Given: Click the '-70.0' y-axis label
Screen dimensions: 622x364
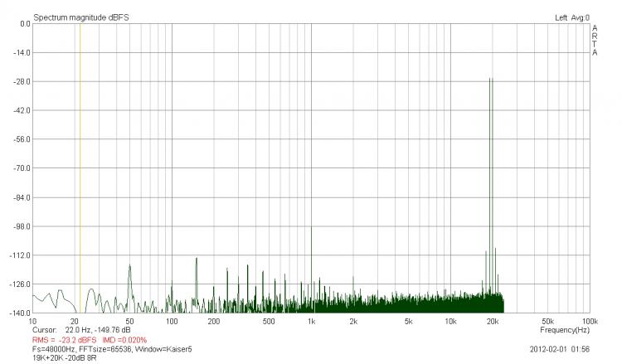Looking at the screenshot, I should (x=22, y=168).
